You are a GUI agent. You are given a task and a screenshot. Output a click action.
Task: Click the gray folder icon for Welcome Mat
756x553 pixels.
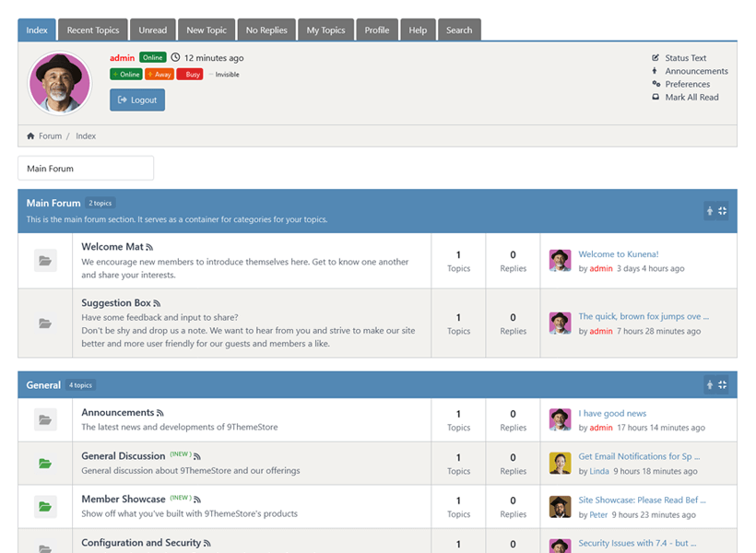(45, 261)
